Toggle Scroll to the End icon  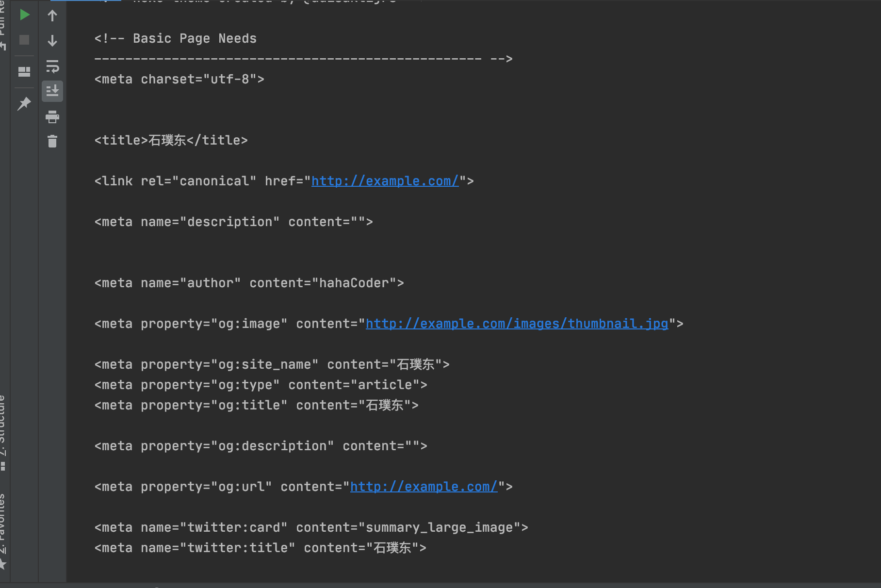52,91
